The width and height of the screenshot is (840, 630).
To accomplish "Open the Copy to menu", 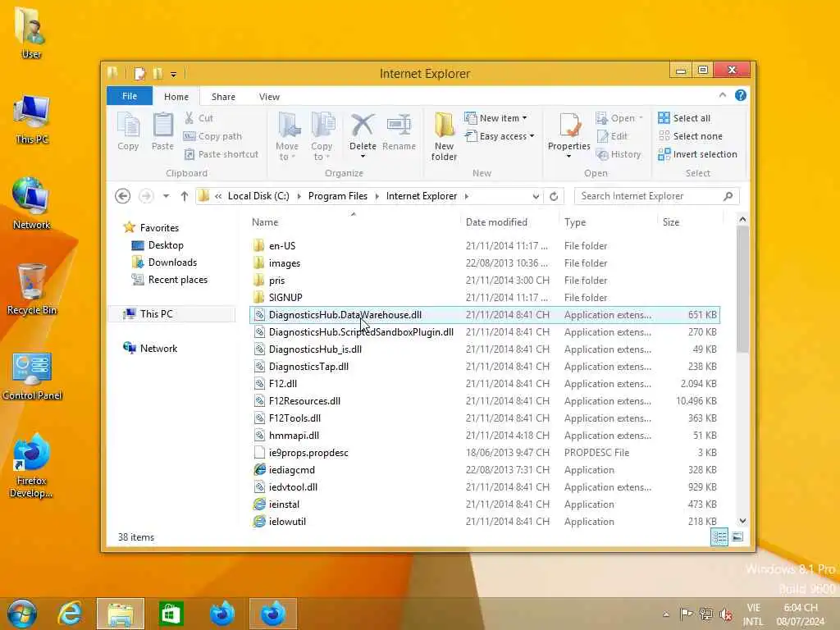I will pos(322,136).
